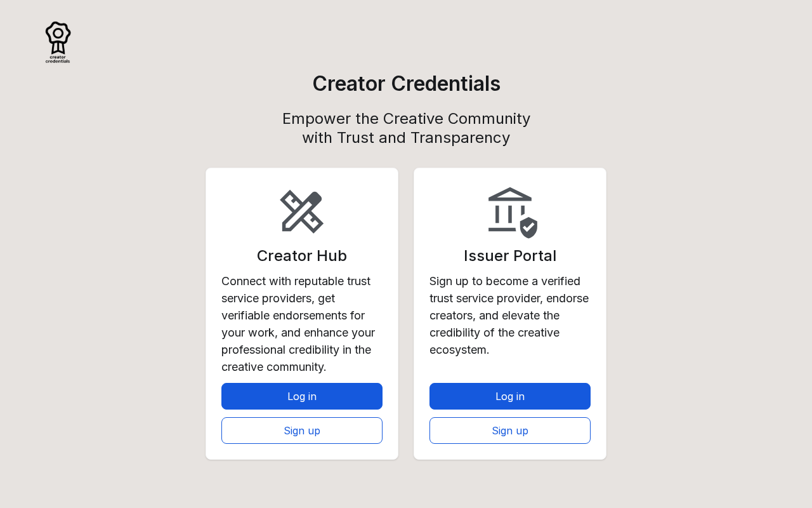812x508 pixels.
Task: Log in to the Issuer Portal
Action: pyautogui.click(x=510, y=396)
